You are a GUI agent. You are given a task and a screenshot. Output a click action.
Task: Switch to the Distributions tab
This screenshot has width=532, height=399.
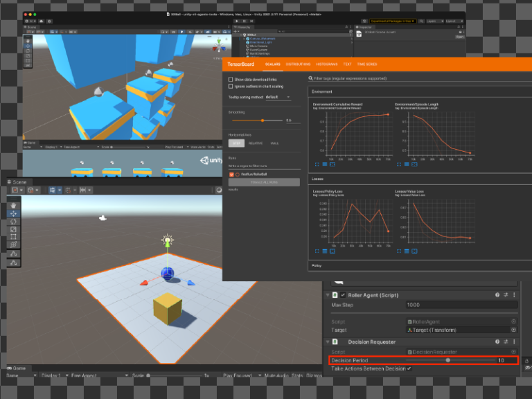(x=298, y=64)
